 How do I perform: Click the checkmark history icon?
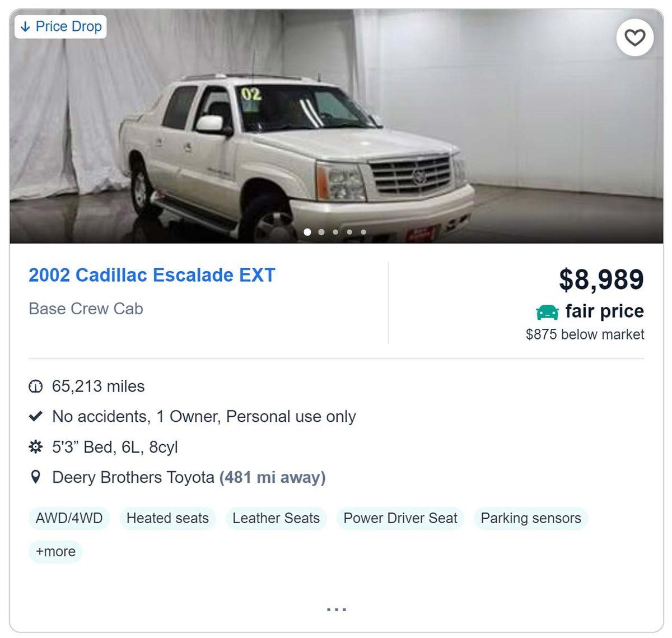pyautogui.click(x=35, y=417)
